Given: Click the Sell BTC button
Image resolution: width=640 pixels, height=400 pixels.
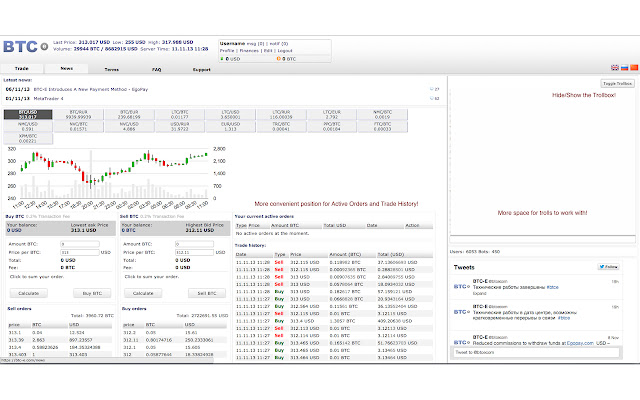Looking at the screenshot, I should [207, 293].
